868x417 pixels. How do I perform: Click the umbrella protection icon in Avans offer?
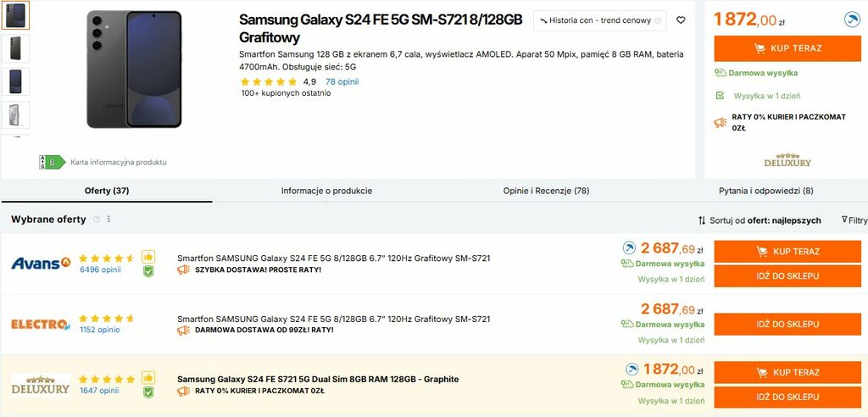coord(629,248)
